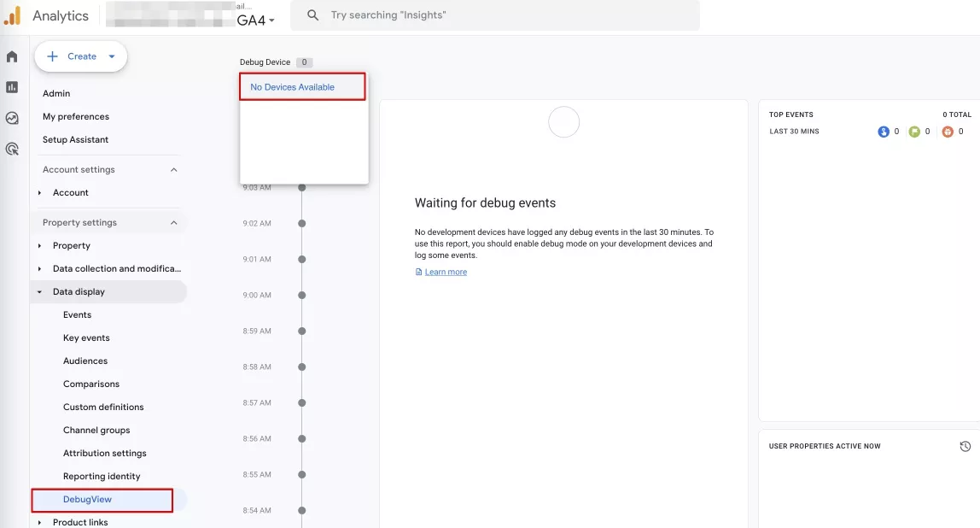Open the Advertising icon in left rail
Screen dimensions: 980x528
[x=12, y=149]
